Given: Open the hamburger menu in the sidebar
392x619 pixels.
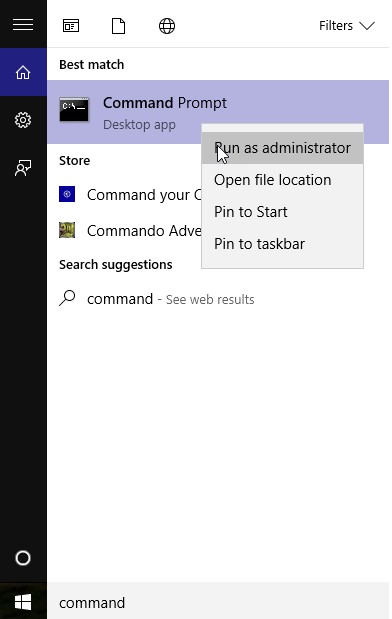Looking at the screenshot, I should click(x=23, y=24).
